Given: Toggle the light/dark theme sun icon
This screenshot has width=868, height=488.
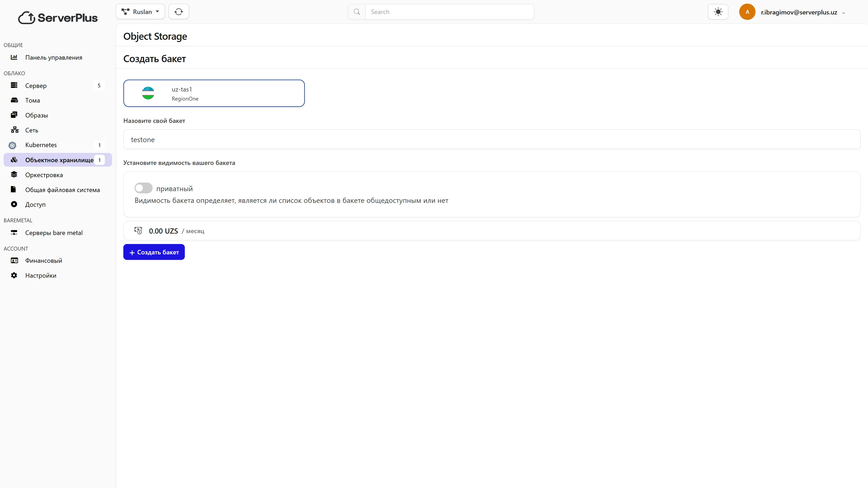Looking at the screenshot, I should tap(718, 12).
